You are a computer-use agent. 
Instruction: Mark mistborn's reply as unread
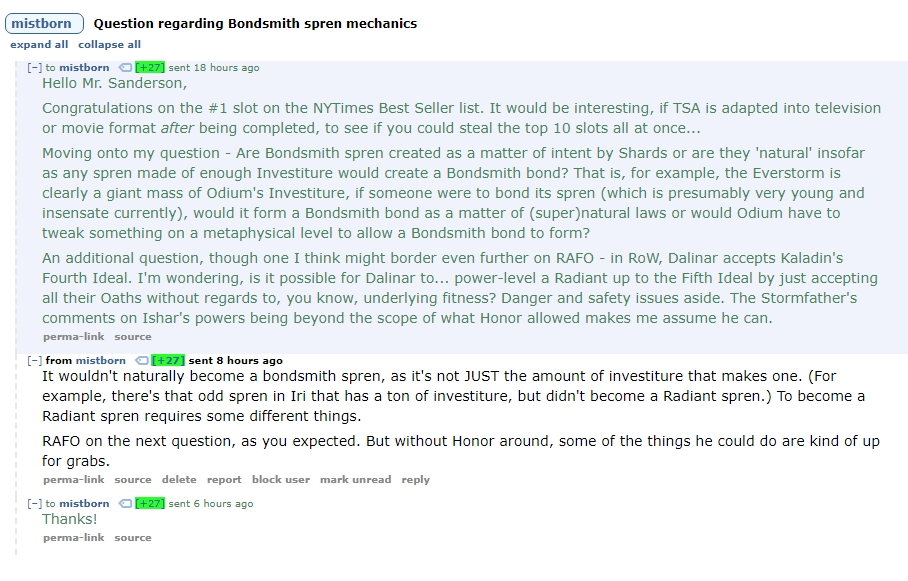[x=356, y=480]
